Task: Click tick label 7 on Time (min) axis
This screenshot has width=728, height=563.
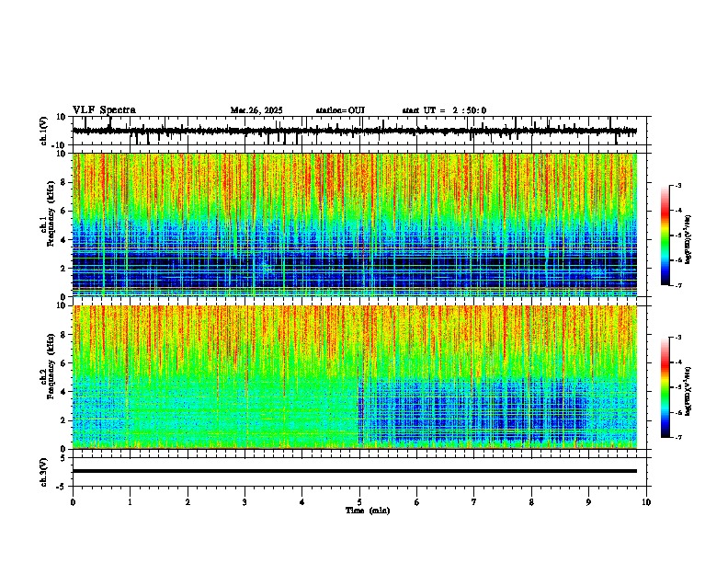Action: pos(474,502)
